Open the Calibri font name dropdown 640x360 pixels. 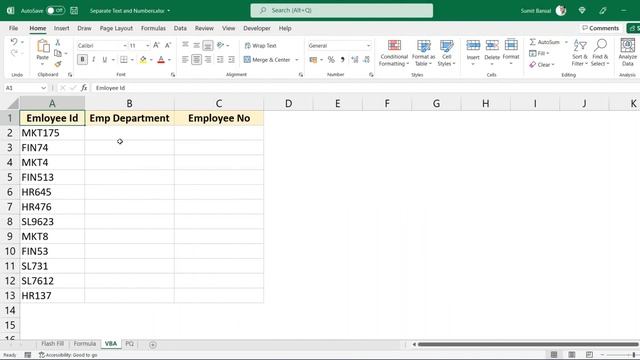point(124,46)
